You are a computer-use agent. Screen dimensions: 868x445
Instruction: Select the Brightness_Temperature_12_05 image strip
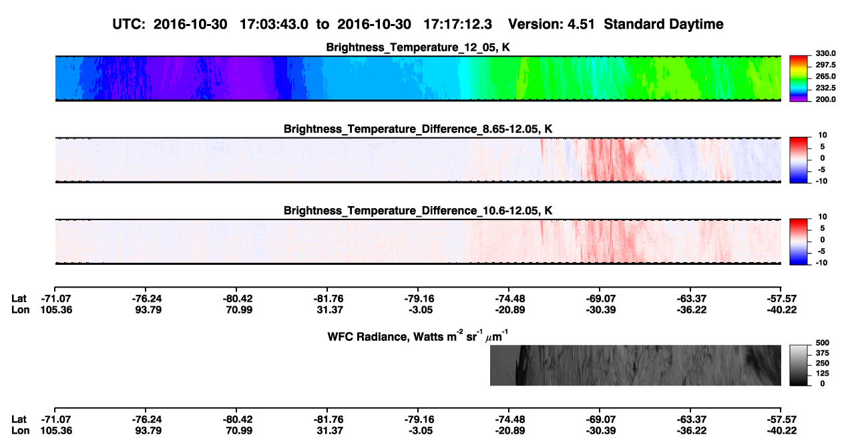pos(417,78)
